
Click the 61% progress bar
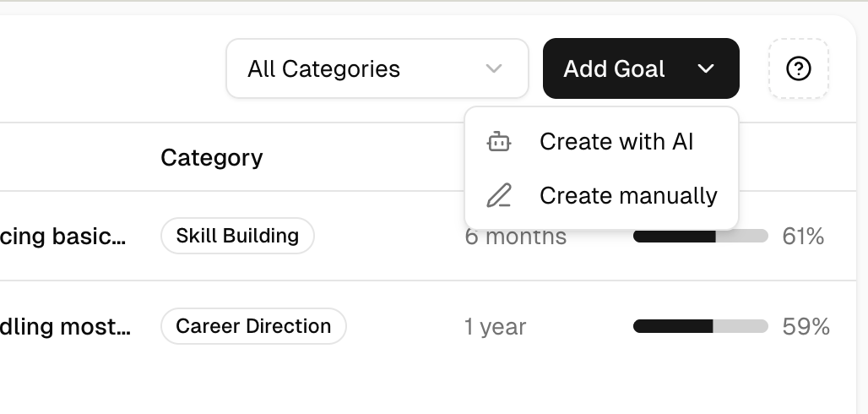(700, 236)
